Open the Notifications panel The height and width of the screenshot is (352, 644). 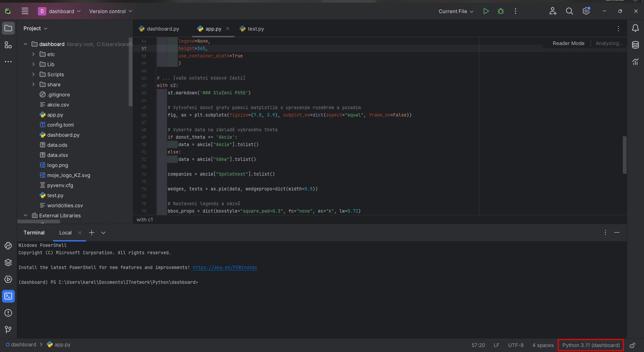pyautogui.click(x=636, y=28)
